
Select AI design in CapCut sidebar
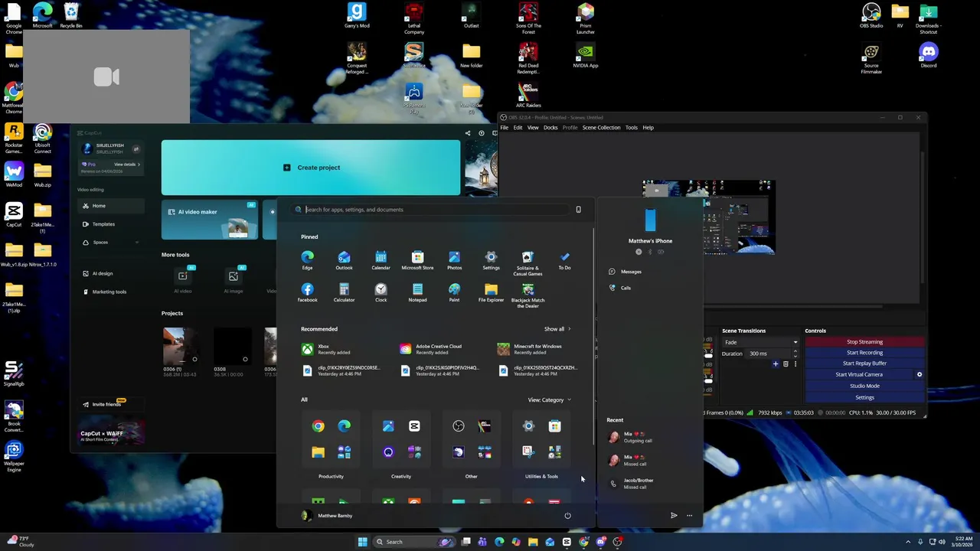111,273
